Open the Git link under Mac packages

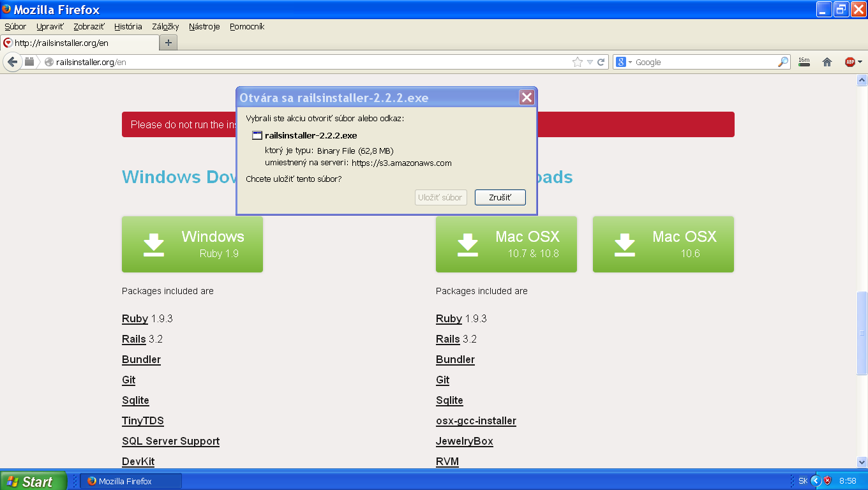(x=443, y=380)
